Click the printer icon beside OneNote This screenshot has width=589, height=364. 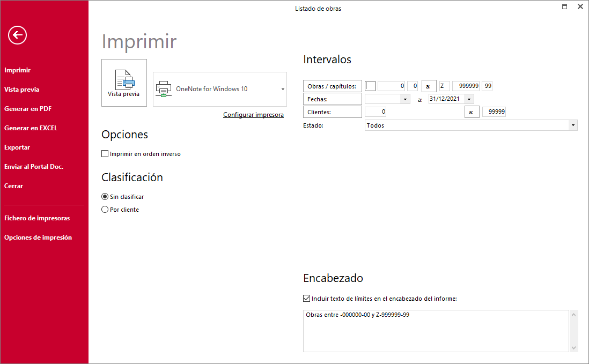pos(164,89)
